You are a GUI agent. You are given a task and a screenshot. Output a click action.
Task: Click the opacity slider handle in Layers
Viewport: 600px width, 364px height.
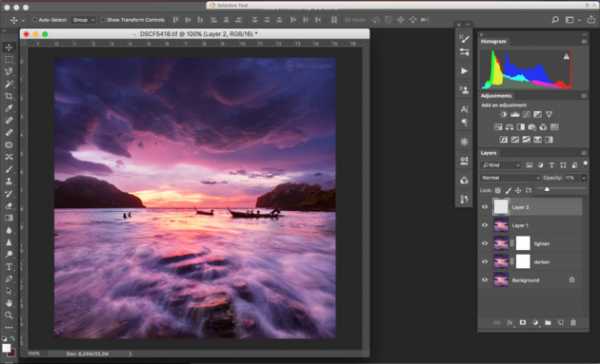point(547,189)
